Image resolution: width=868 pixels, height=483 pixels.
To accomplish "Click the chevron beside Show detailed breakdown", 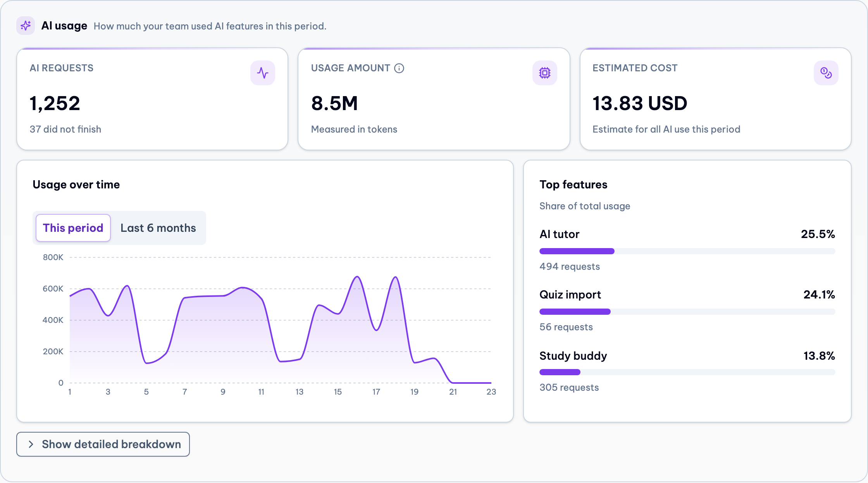I will [31, 444].
